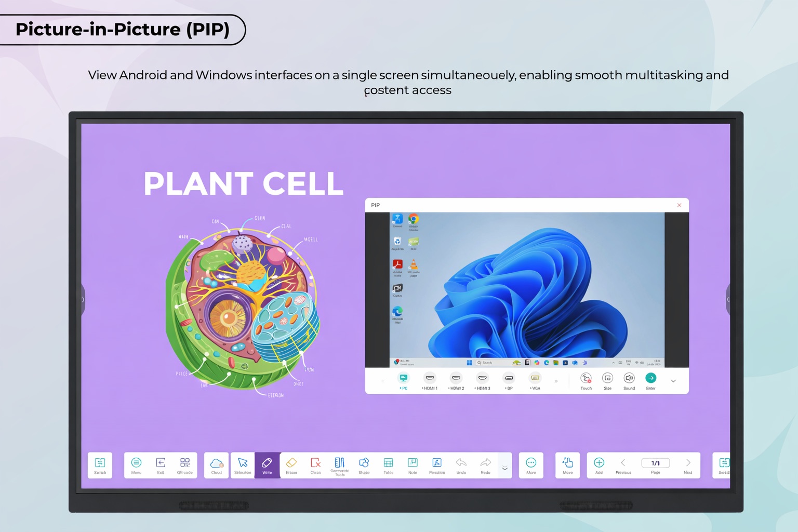Expand hidden toolbar tools
This screenshot has height=532, width=798.
[504, 467]
